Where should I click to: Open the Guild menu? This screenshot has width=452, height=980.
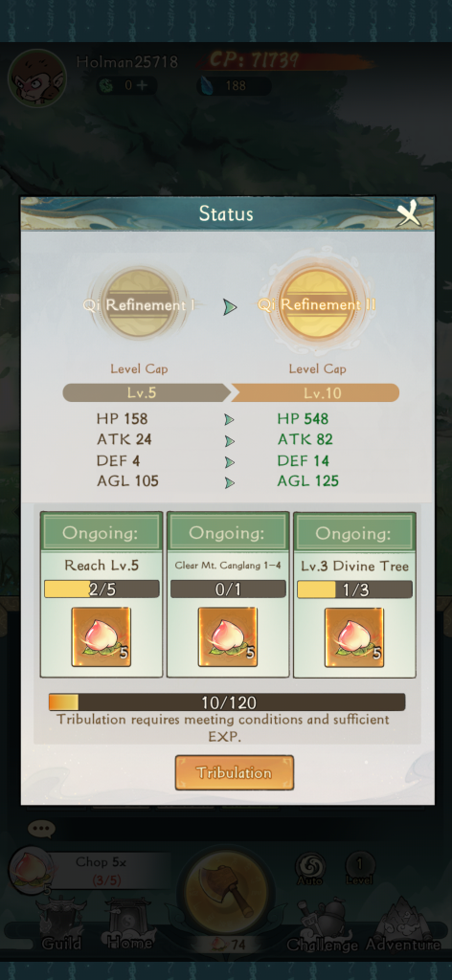click(61, 926)
